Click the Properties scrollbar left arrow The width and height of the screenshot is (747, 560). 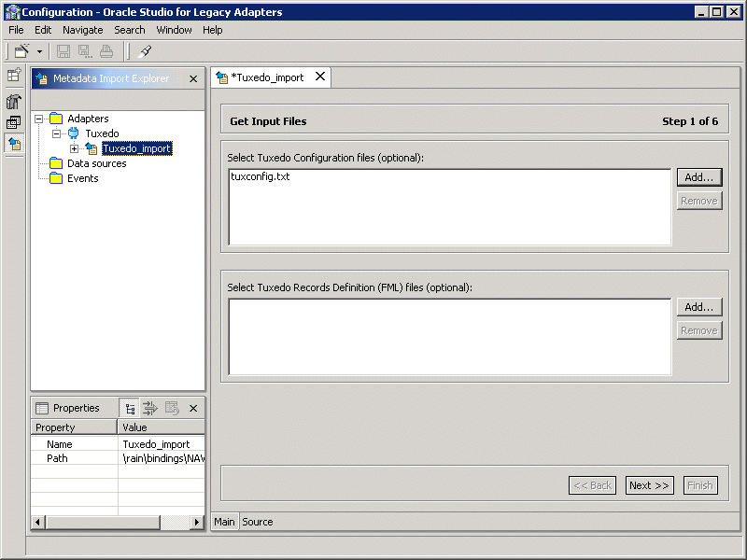point(37,523)
